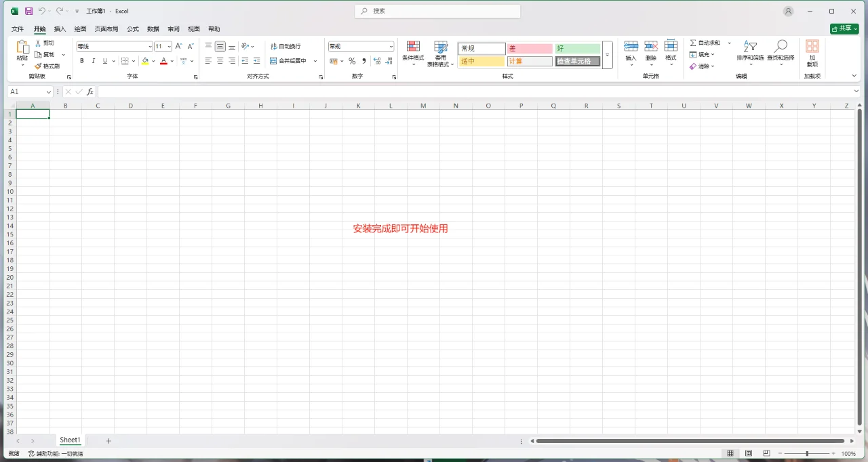Image resolution: width=868 pixels, height=462 pixels.
Task: Click the comma style icon
Action: [364, 61]
